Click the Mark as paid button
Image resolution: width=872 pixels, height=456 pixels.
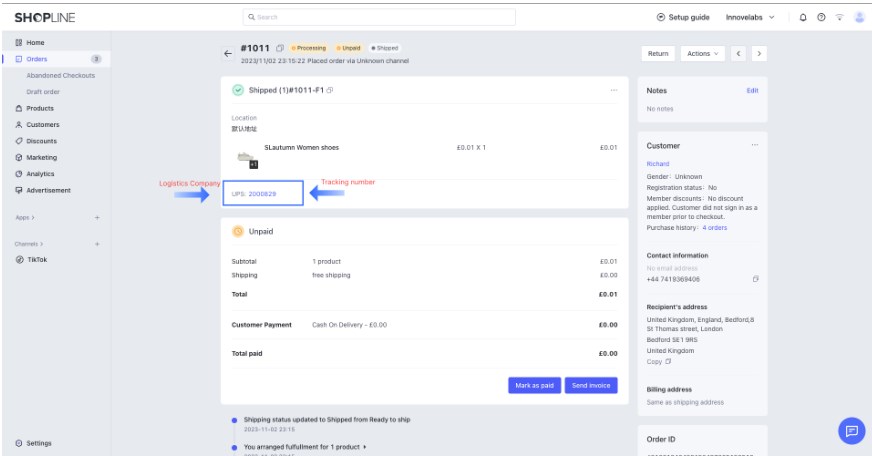point(534,385)
